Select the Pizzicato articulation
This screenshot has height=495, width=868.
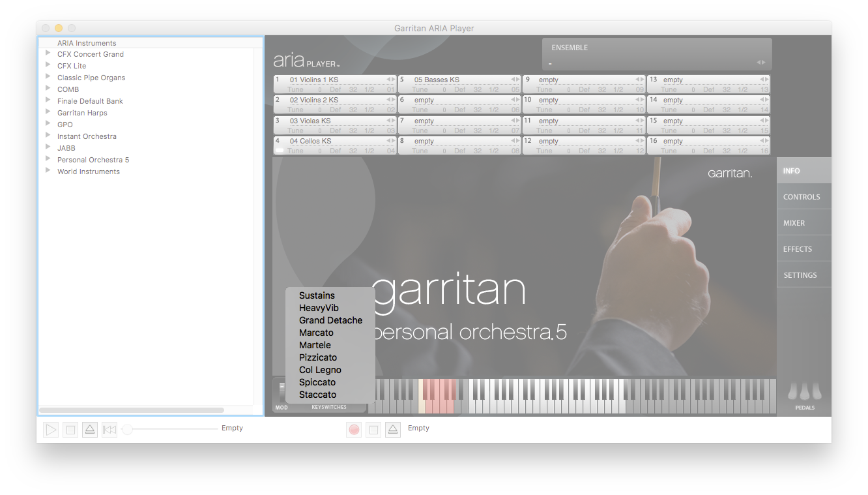[x=330, y=357]
